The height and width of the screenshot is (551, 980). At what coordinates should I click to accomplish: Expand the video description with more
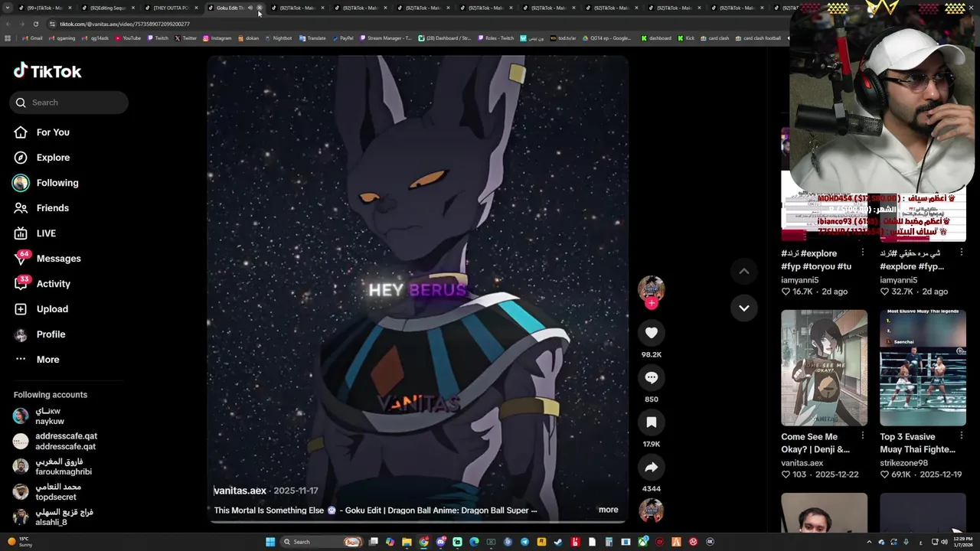pos(608,510)
